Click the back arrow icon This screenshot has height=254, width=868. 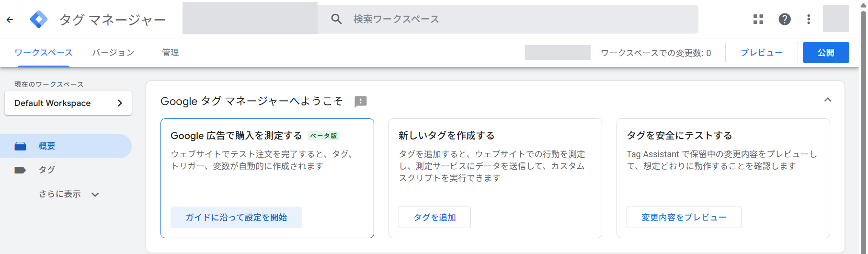coord(10,20)
